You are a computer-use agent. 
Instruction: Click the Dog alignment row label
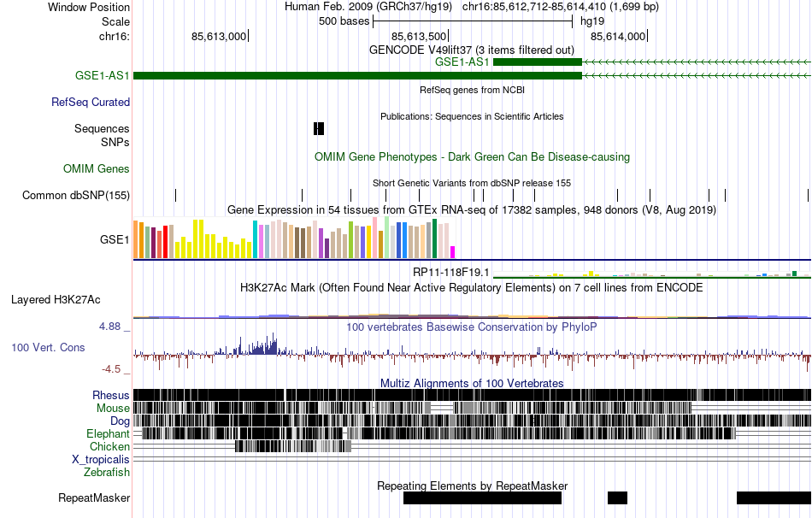tap(120, 421)
